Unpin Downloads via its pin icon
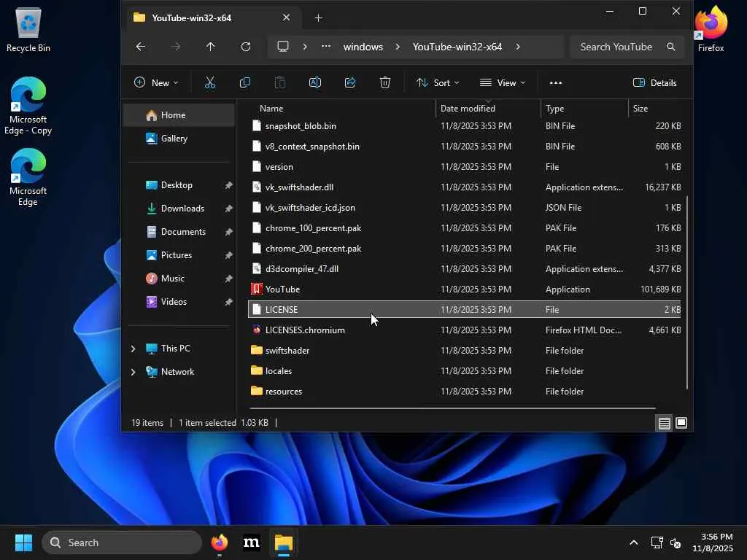 [228, 209]
